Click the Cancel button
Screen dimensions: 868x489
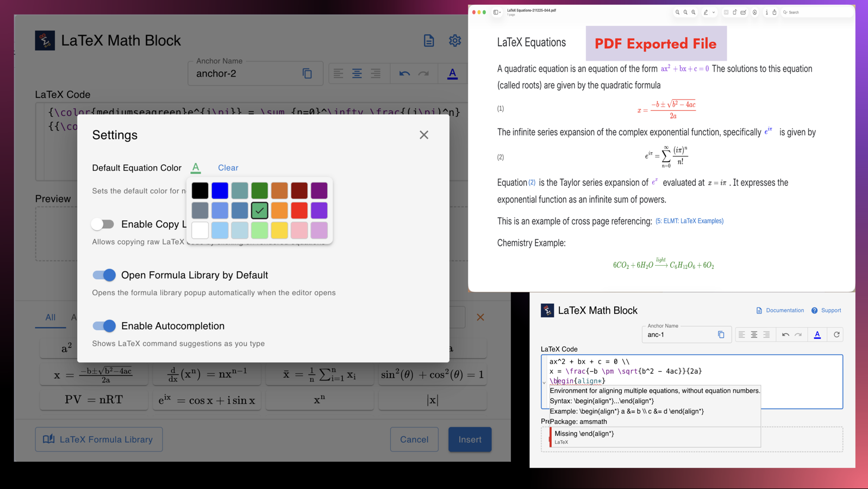414,439
